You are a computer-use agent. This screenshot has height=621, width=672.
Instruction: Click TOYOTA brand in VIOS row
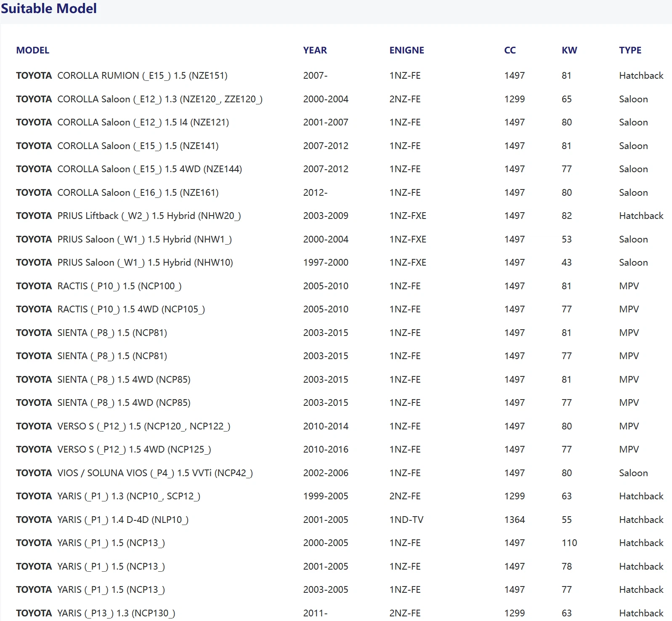coord(34,473)
